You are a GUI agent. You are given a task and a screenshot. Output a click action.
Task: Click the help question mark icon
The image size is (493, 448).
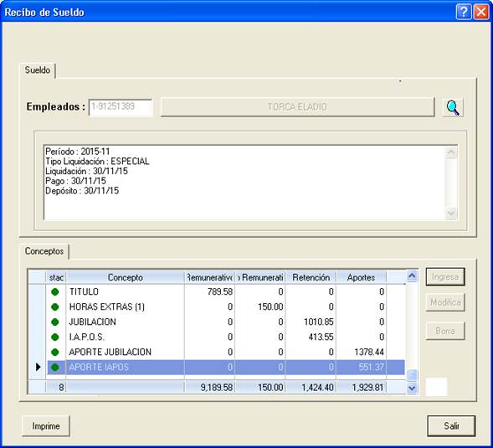pyautogui.click(x=464, y=12)
